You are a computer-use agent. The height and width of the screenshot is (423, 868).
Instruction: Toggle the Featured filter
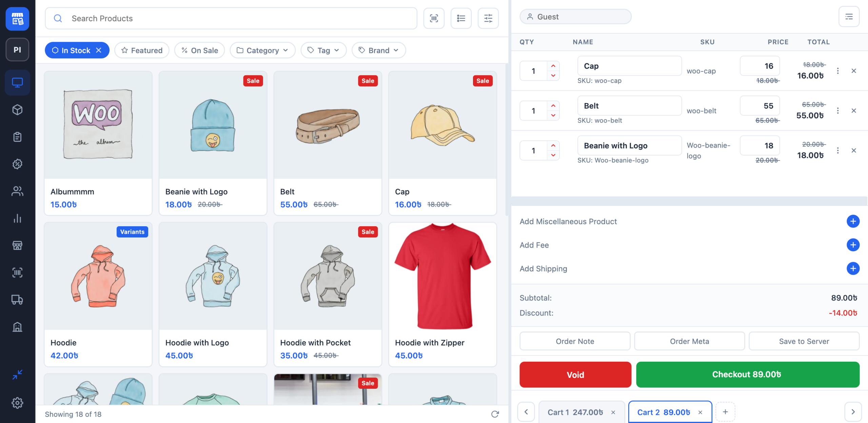(142, 50)
